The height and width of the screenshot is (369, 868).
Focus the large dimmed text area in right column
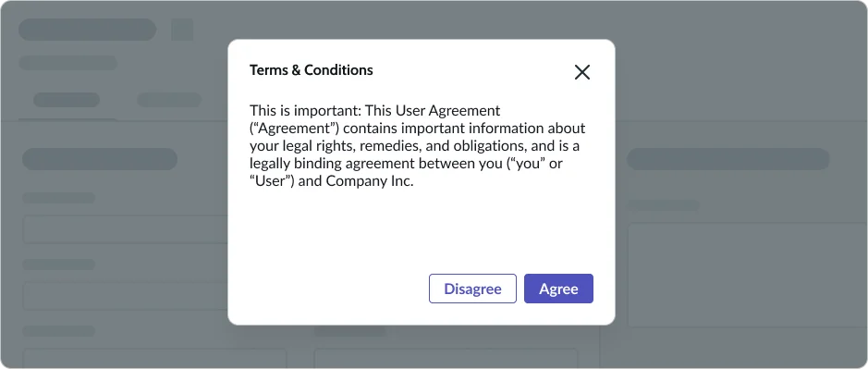pos(747,275)
